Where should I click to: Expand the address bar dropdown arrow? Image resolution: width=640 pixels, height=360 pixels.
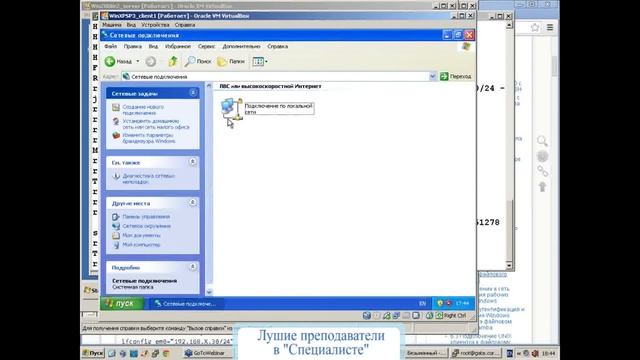[x=432, y=76]
